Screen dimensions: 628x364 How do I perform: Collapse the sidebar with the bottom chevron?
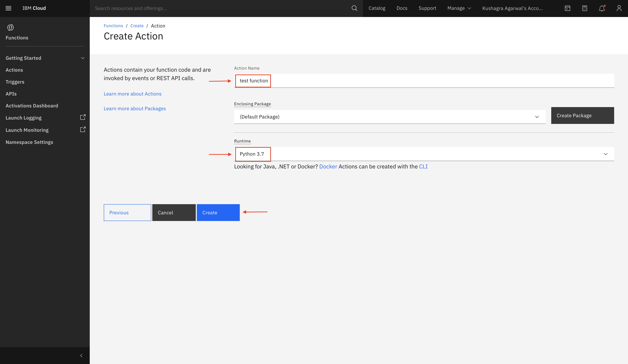(81, 356)
